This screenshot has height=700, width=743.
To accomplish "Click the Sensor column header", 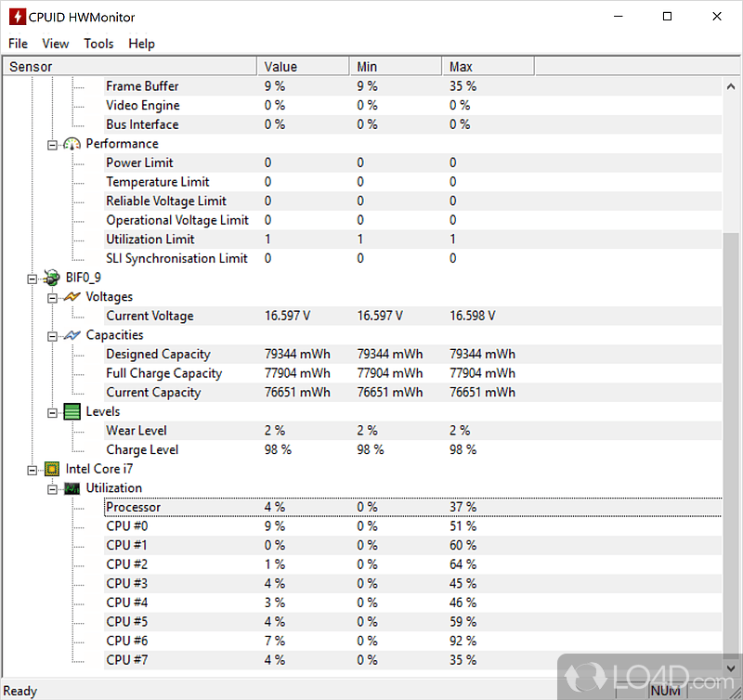I will coord(130,66).
